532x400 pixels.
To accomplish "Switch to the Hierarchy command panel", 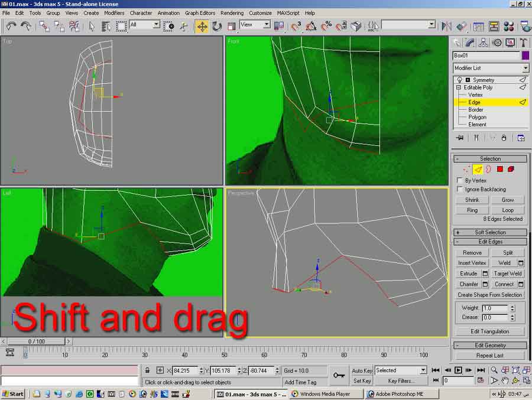I will (x=483, y=43).
